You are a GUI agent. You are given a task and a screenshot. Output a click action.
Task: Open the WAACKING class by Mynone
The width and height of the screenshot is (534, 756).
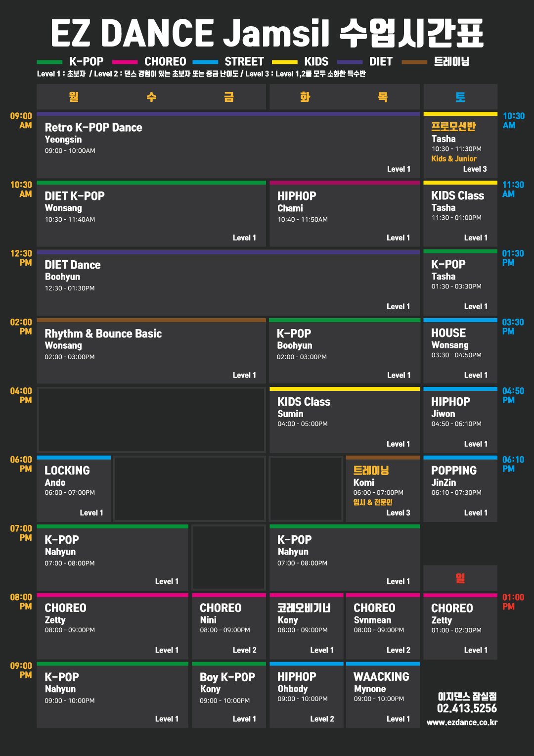(383, 695)
